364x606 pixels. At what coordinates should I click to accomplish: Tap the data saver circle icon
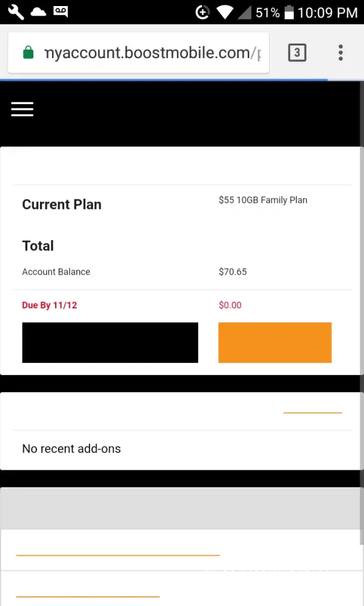click(x=202, y=12)
